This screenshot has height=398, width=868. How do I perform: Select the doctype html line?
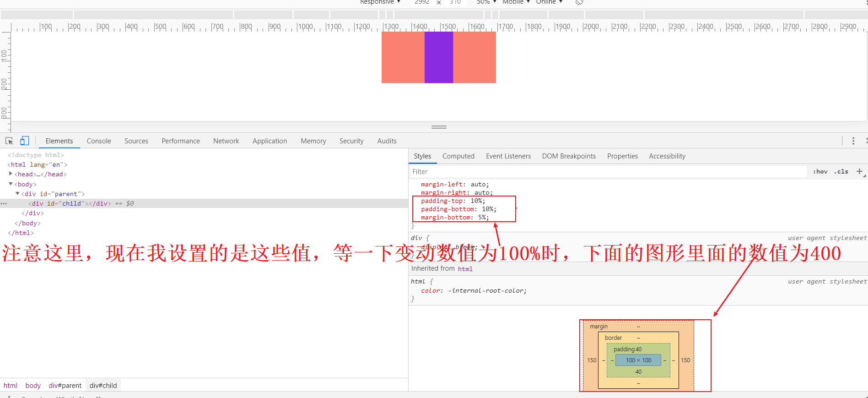[x=36, y=155]
